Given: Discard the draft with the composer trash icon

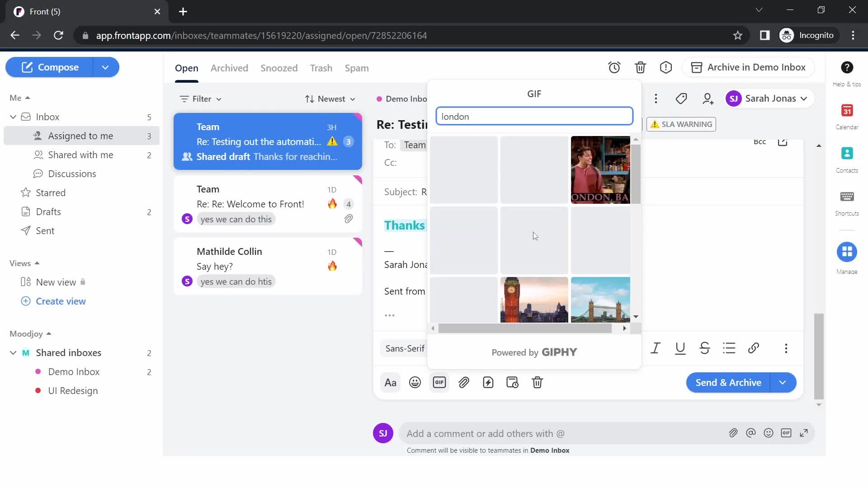Looking at the screenshot, I should point(537,383).
